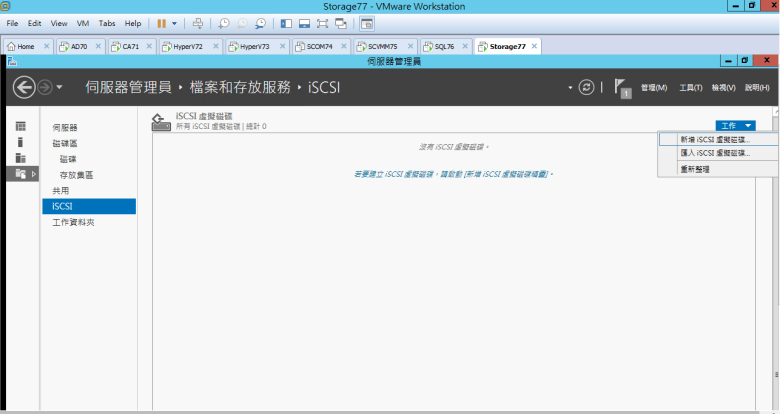
Task: Click VMware take snapshot icon
Action: [x=223, y=22]
